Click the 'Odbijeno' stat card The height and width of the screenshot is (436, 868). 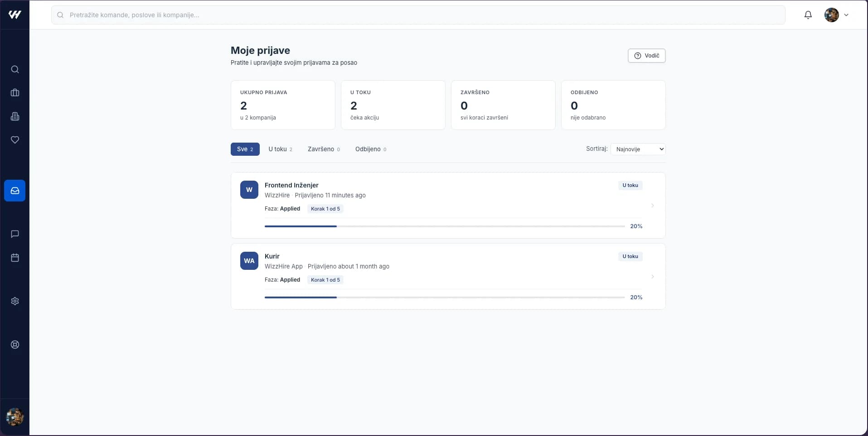click(x=613, y=105)
